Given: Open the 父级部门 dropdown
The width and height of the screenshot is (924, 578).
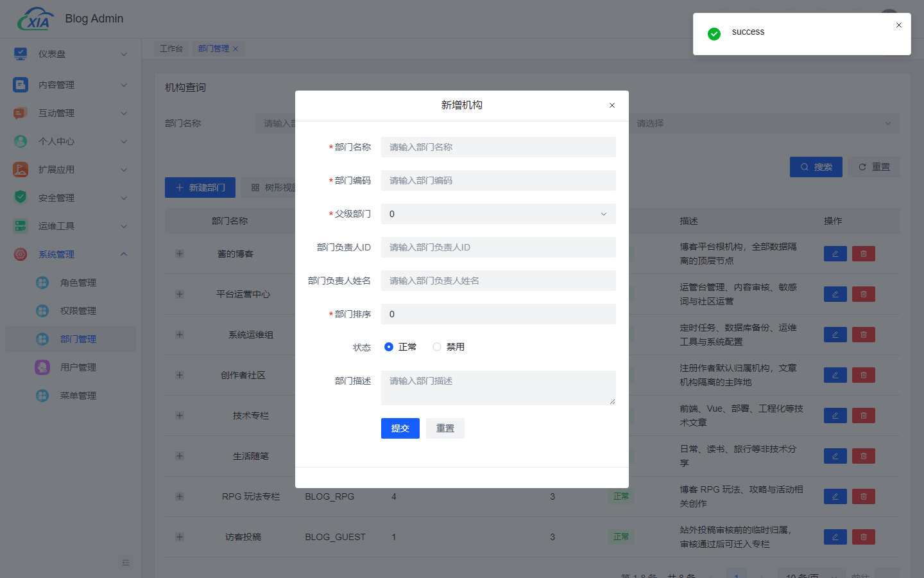Looking at the screenshot, I should tap(499, 214).
